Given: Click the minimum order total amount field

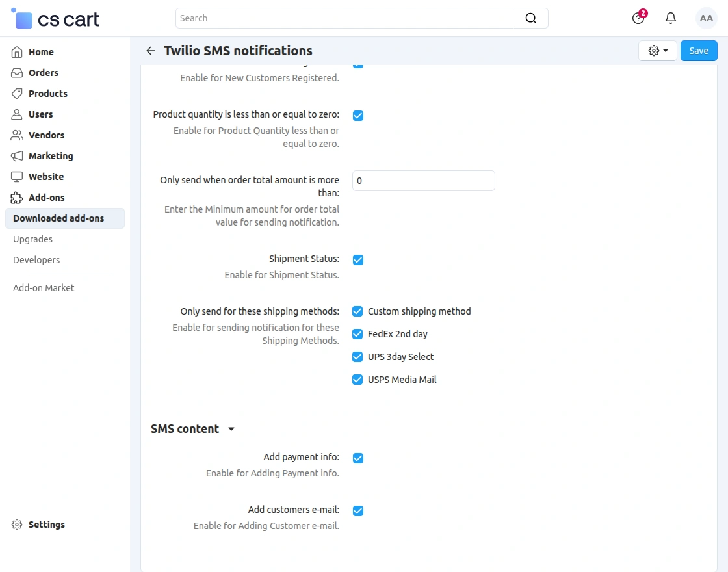Looking at the screenshot, I should point(423,181).
